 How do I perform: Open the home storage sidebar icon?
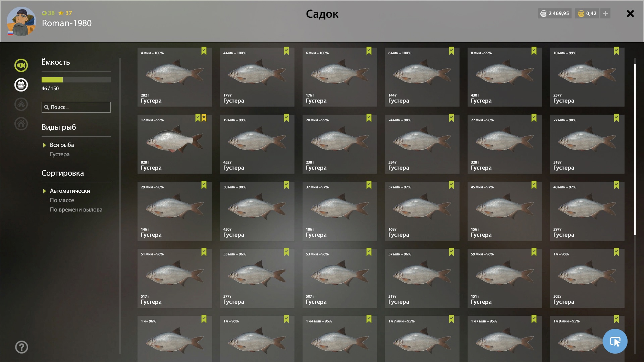pos(21,123)
